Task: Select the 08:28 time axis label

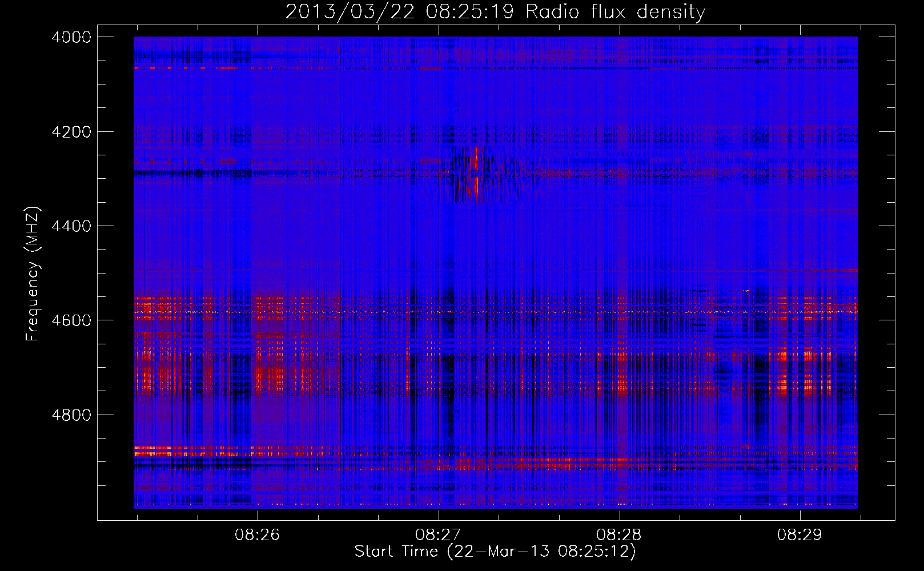Action: coord(619,535)
